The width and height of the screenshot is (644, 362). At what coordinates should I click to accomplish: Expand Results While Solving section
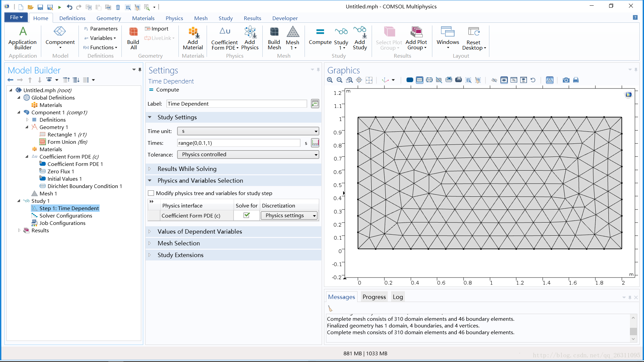click(x=233, y=169)
